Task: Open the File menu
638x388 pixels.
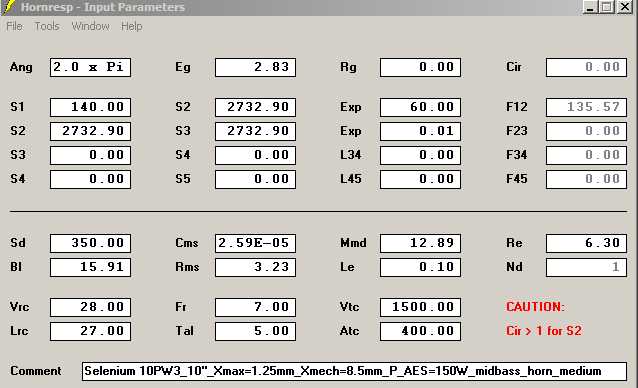Action: [x=14, y=26]
